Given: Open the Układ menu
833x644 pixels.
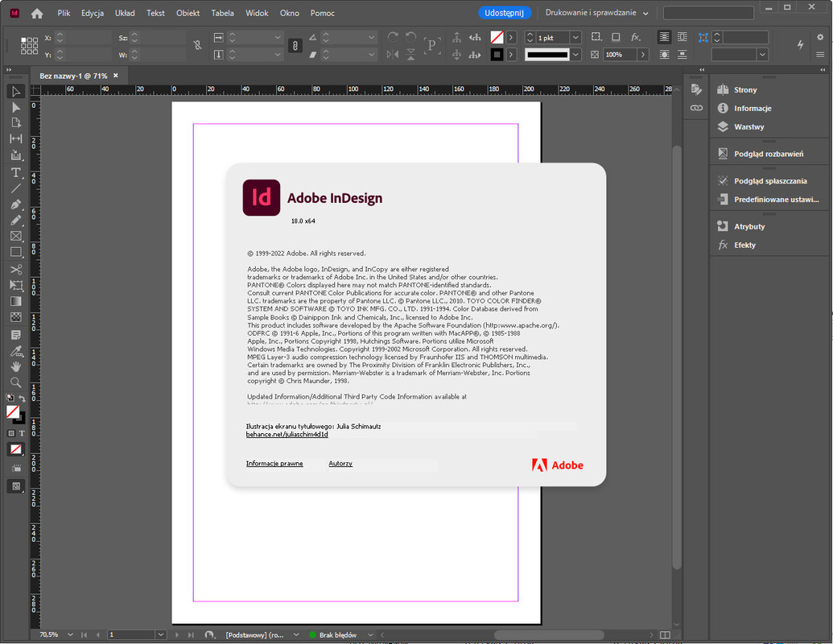Looking at the screenshot, I should coord(125,13).
